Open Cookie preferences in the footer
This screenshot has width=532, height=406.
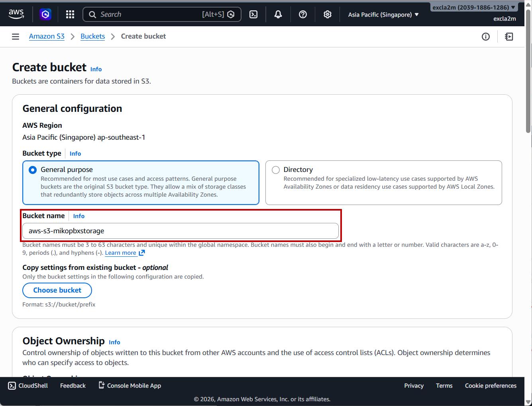[490, 386]
